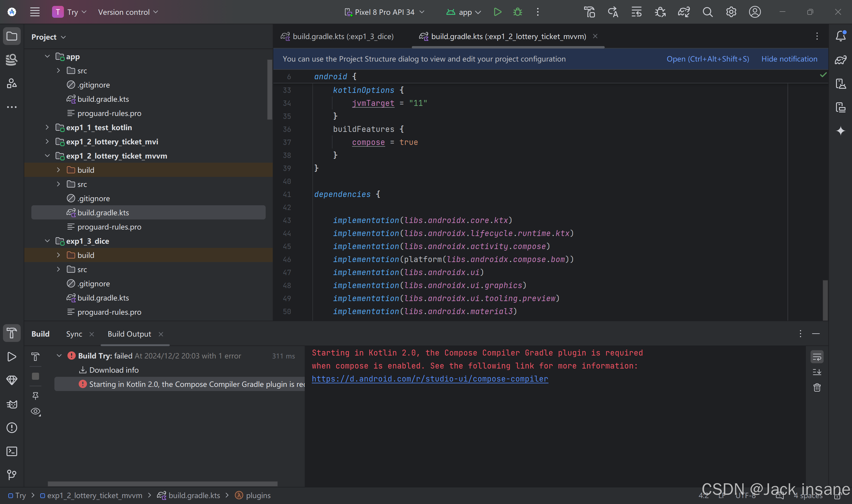The image size is (852, 504).
Task: Switch to build.gradle.kts (:exp1_3_dice) tab
Action: 342,36
